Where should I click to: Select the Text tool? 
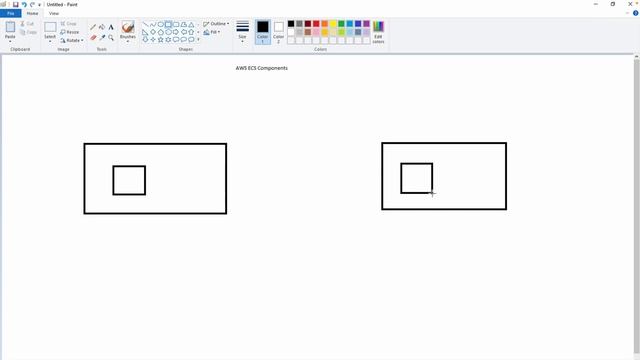pos(111,27)
